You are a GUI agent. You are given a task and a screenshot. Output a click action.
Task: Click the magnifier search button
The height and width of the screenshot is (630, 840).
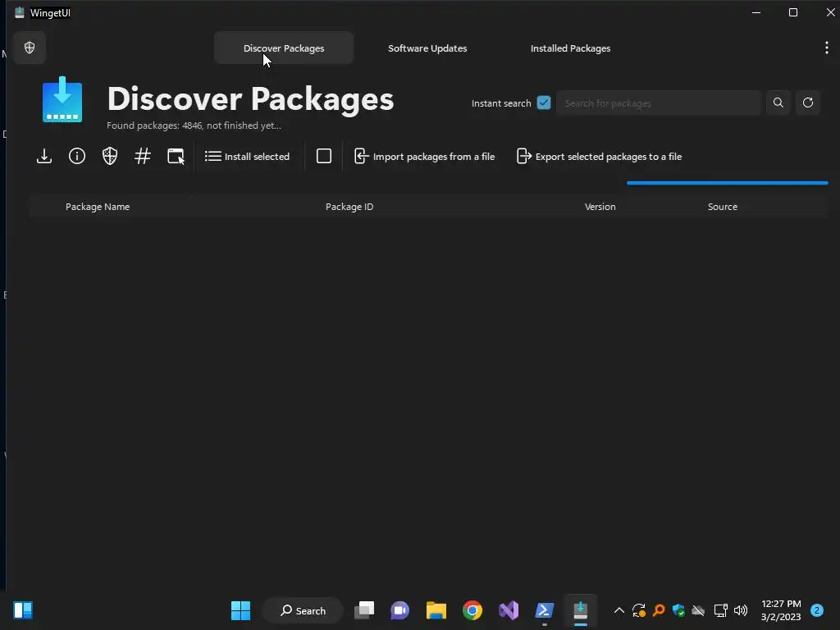coord(778,103)
